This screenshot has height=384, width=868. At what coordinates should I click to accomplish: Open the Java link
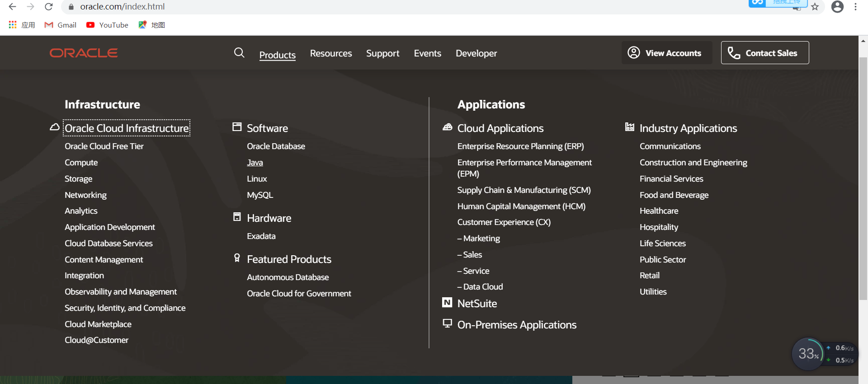255,163
